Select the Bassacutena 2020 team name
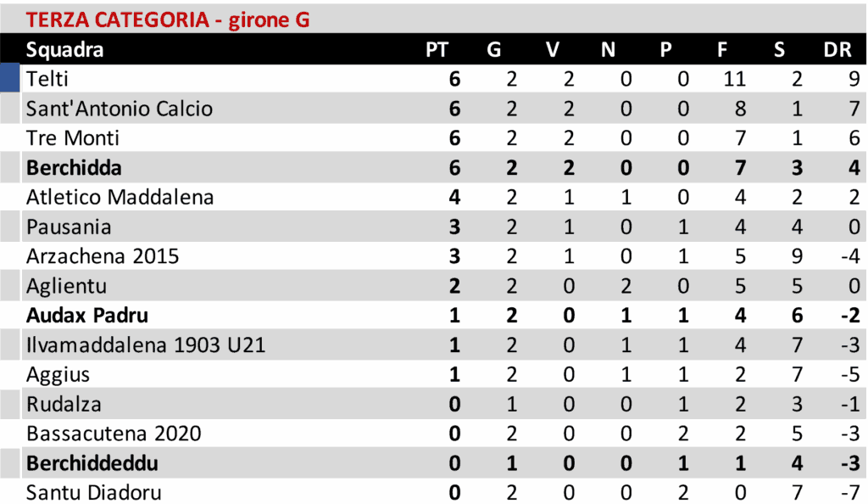 [x=114, y=434]
